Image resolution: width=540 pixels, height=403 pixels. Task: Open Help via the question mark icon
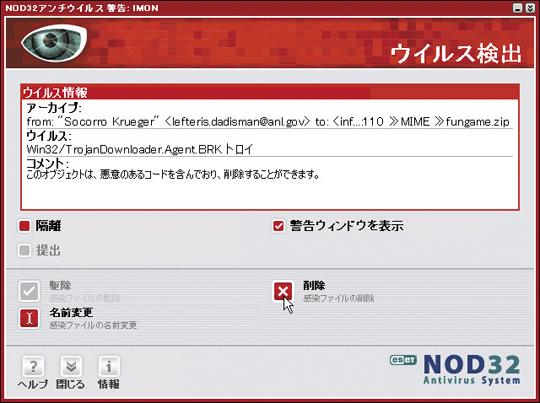[33, 366]
